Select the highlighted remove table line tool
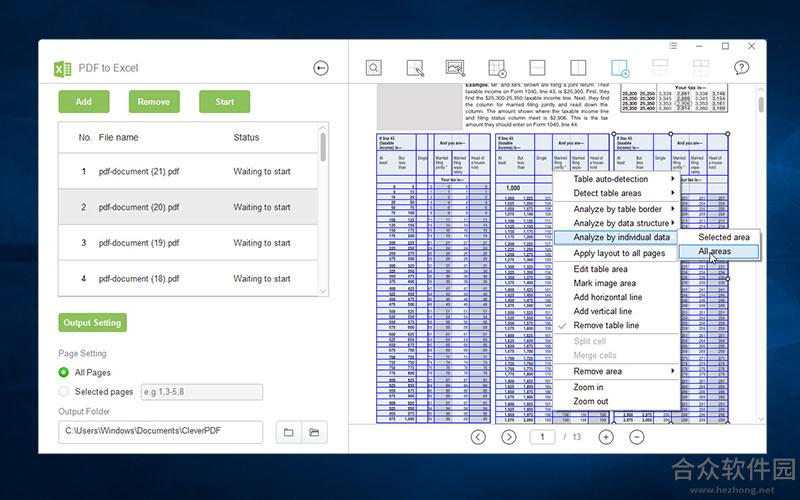This screenshot has width=800, height=500. click(620, 68)
